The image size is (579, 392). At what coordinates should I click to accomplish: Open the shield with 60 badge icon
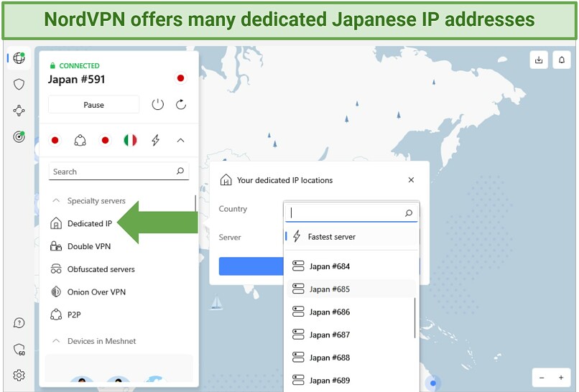(19, 349)
